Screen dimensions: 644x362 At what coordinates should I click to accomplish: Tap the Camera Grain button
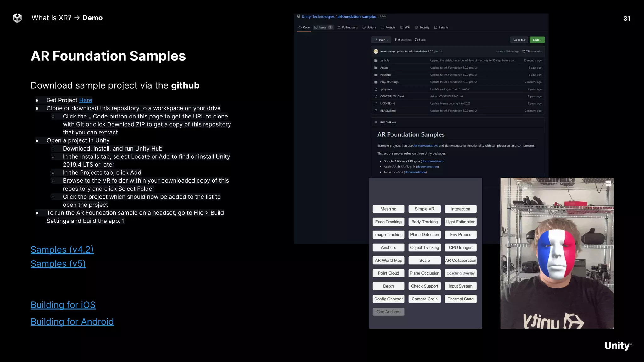pos(425,299)
